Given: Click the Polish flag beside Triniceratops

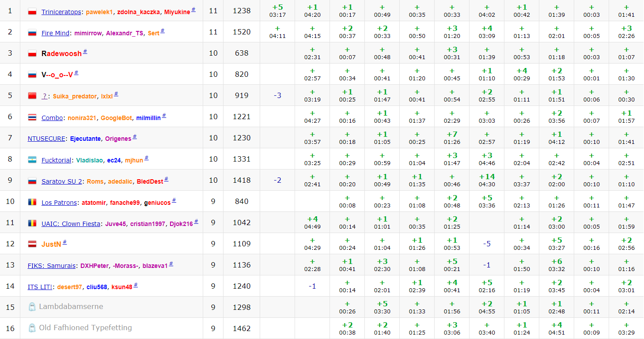Looking at the screenshot, I should [32, 11].
